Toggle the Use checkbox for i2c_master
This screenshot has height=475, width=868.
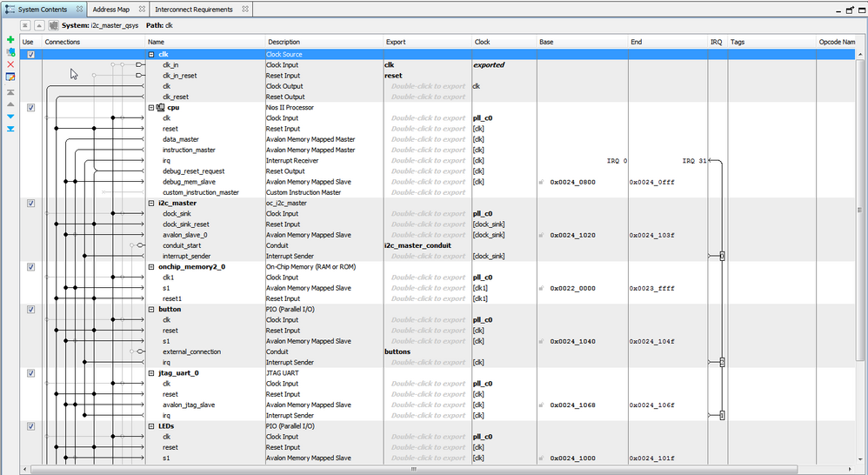pos(31,204)
